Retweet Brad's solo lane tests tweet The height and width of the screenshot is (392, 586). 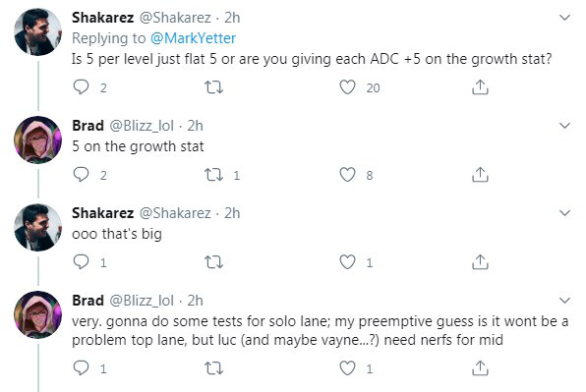[x=213, y=368]
